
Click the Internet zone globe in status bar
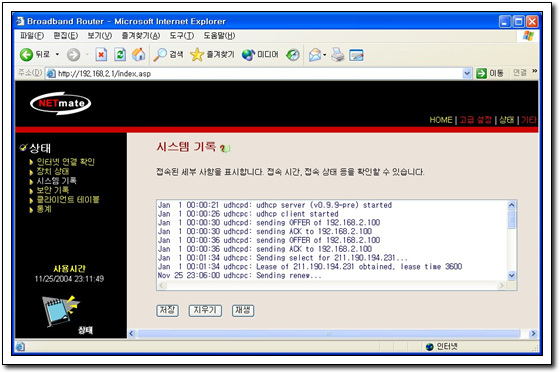click(430, 347)
